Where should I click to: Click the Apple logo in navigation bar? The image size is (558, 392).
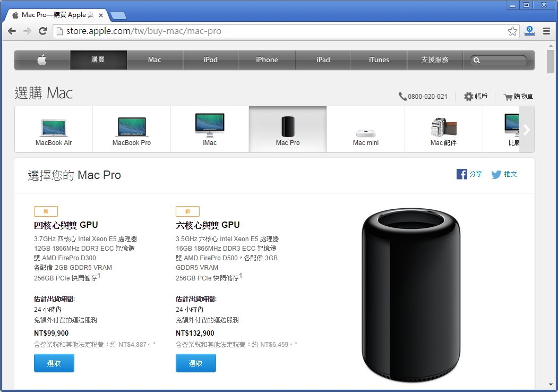(42, 60)
